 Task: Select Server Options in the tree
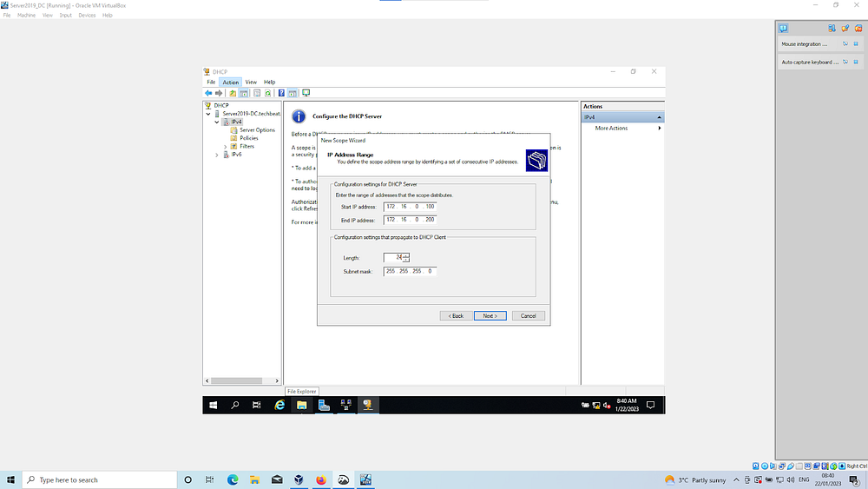point(257,130)
